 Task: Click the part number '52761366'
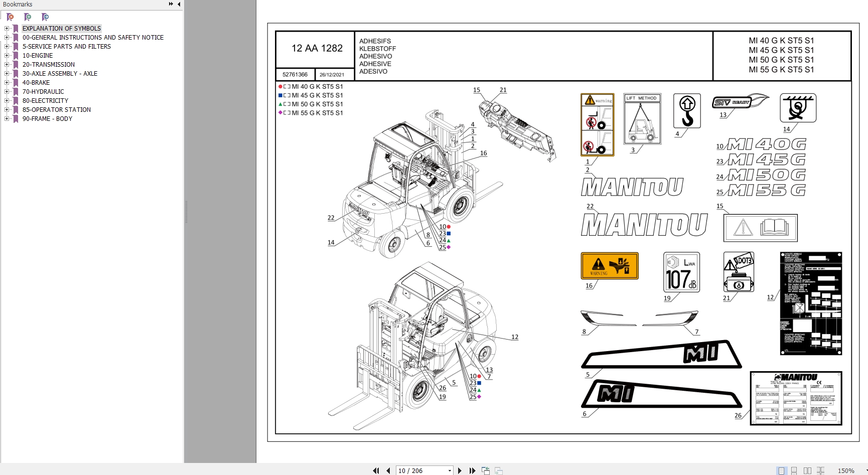295,75
